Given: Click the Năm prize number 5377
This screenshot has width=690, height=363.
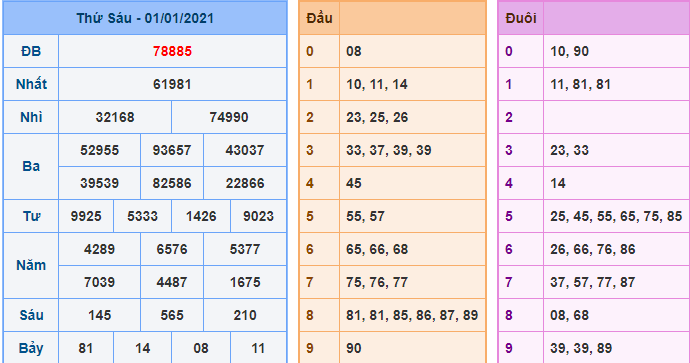Looking at the screenshot, I should pyautogui.click(x=245, y=249).
